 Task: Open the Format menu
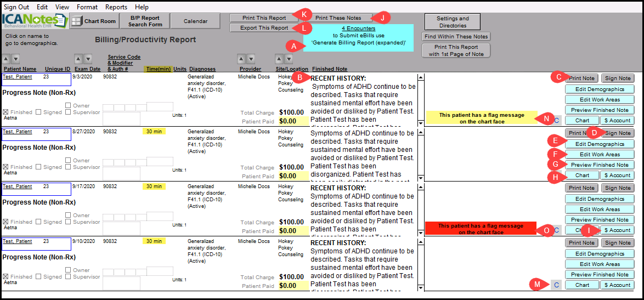pyautogui.click(x=87, y=7)
